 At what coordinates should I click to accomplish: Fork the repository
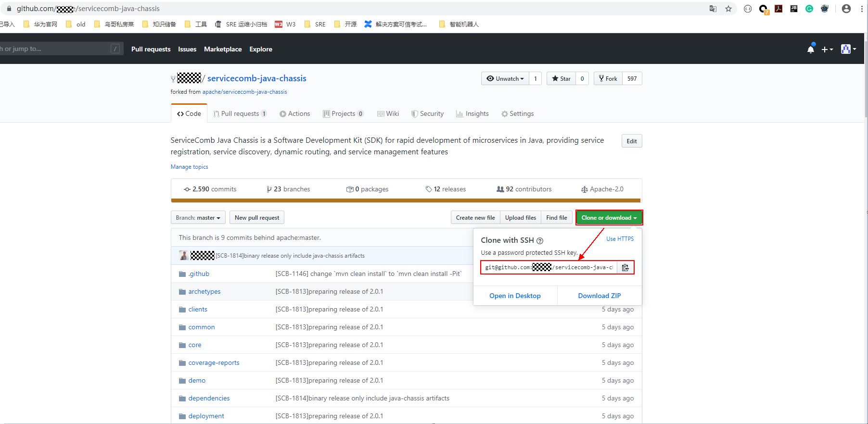(x=608, y=78)
